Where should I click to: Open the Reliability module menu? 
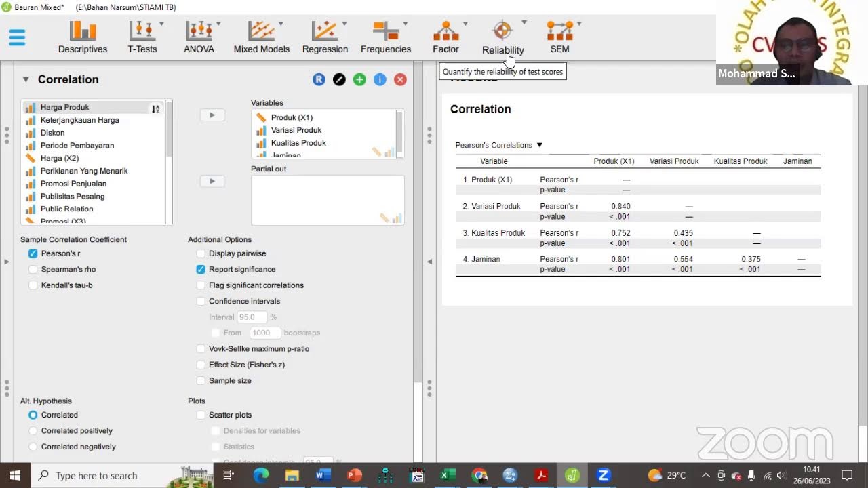point(503,38)
